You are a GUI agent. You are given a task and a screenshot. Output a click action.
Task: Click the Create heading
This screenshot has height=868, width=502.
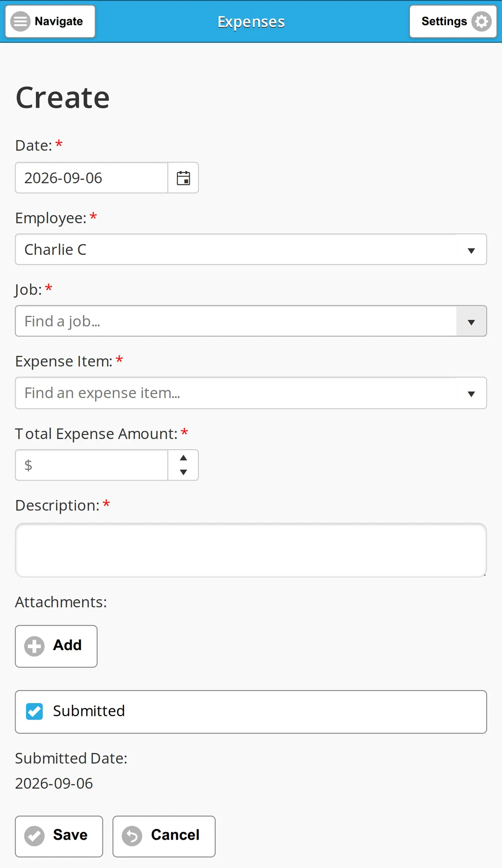[x=62, y=97]
